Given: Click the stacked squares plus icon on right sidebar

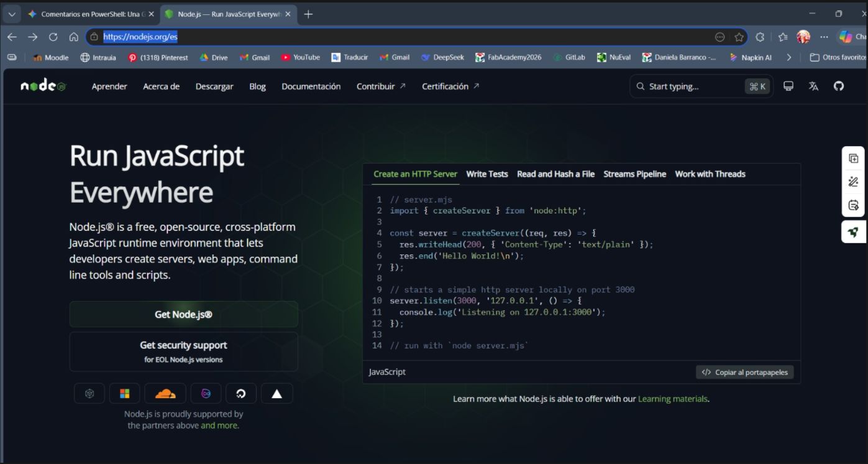Looking at the screenshot, I should coord(853,159).
